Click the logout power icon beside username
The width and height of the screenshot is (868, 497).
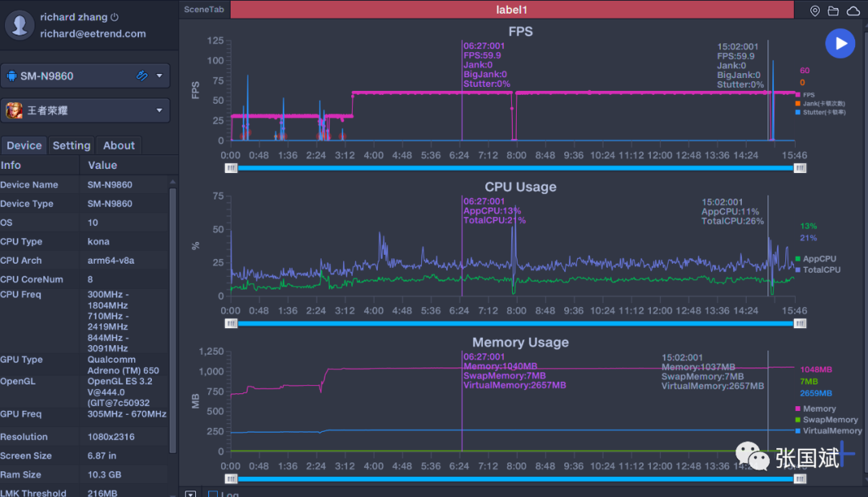pos(114,17)
